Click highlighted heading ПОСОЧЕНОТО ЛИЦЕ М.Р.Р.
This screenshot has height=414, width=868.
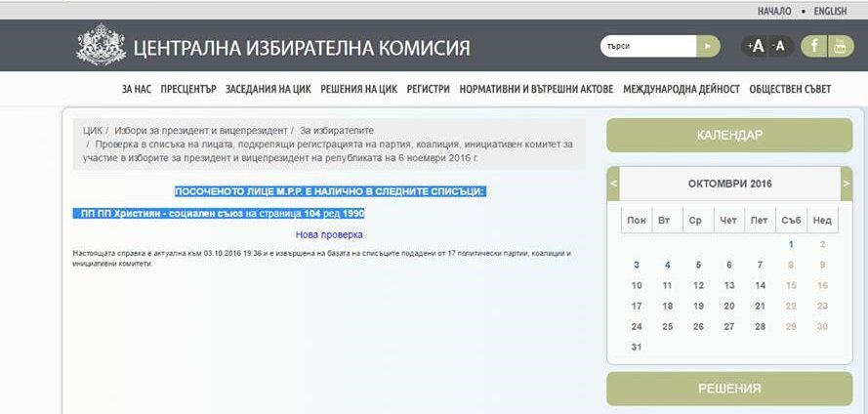330,192
